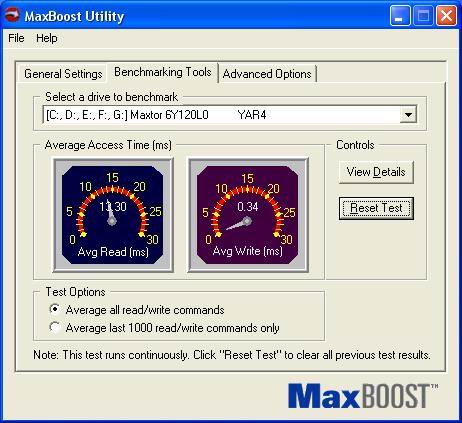Switch to the Advanced Options tab

coord(267,74)
